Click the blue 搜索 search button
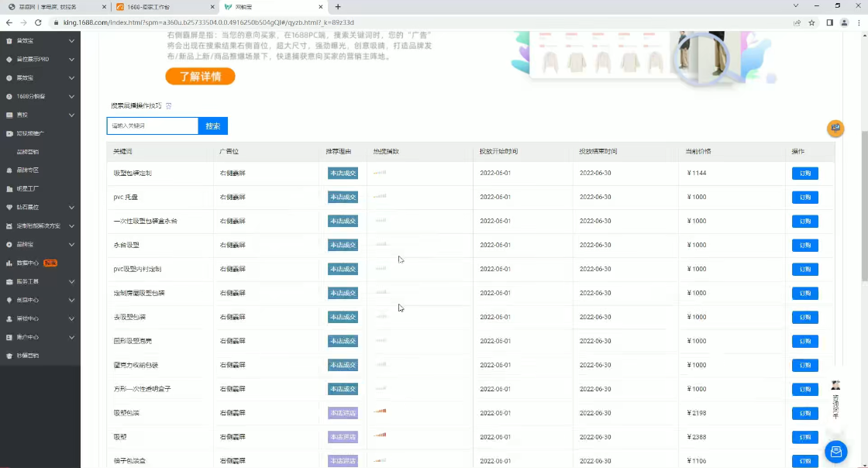This screenshot has width=868, height=468. point(213,126)
